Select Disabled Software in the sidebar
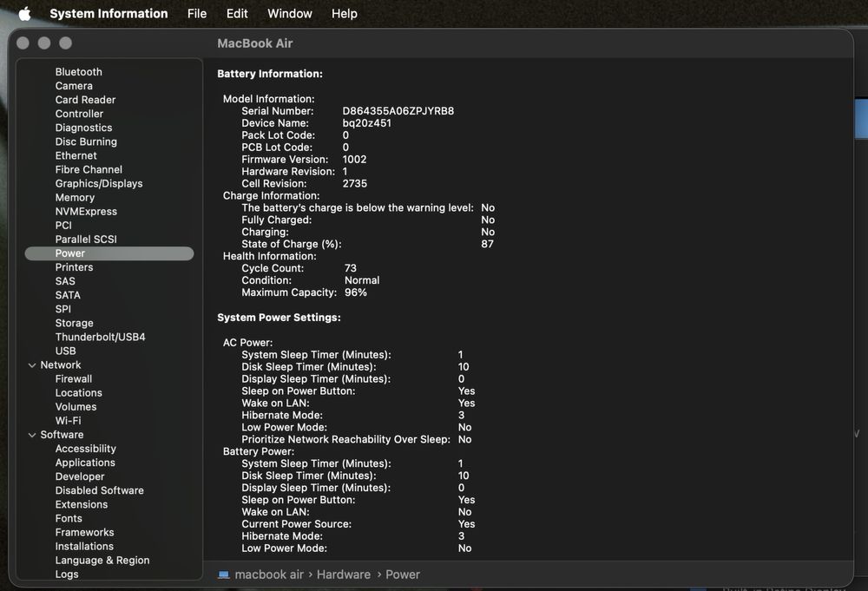Image resolution: width=868 pixels, height=591 pixels. click(100, 490)
